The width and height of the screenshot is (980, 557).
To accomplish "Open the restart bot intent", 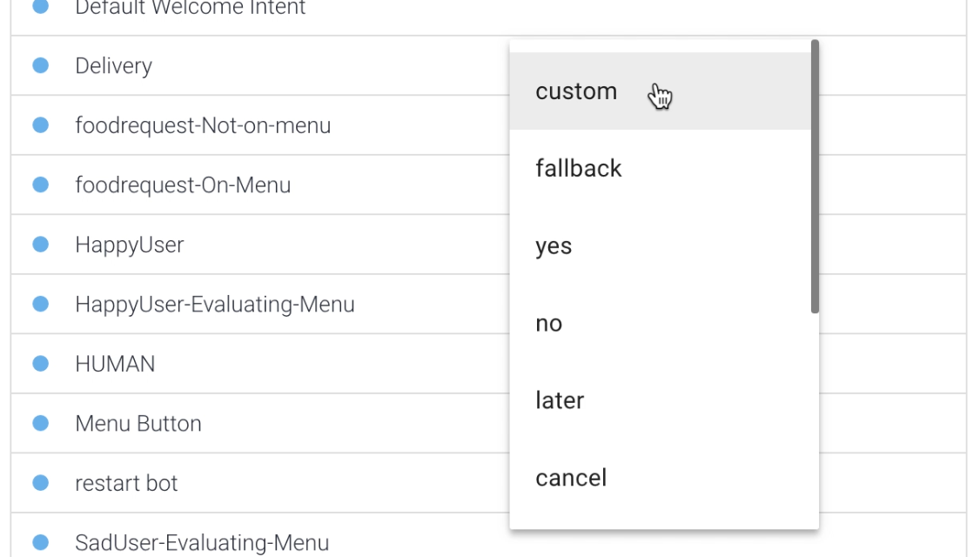I will tap(126, 483).
